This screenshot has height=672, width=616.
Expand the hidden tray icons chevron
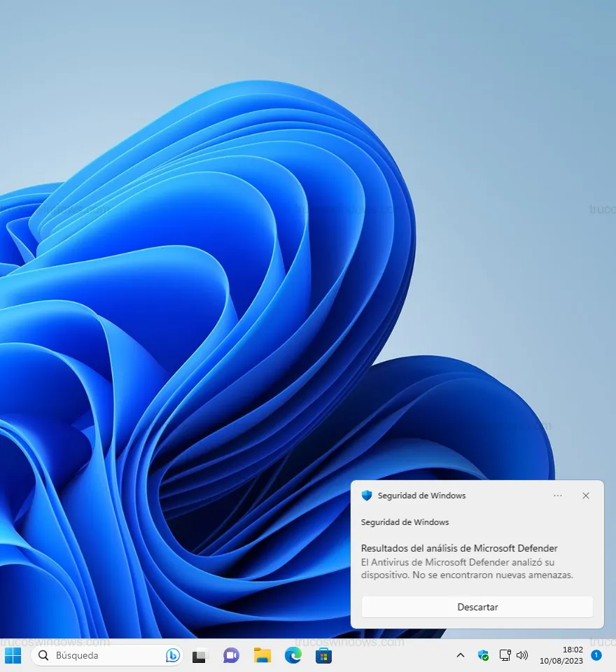point(460,656)
